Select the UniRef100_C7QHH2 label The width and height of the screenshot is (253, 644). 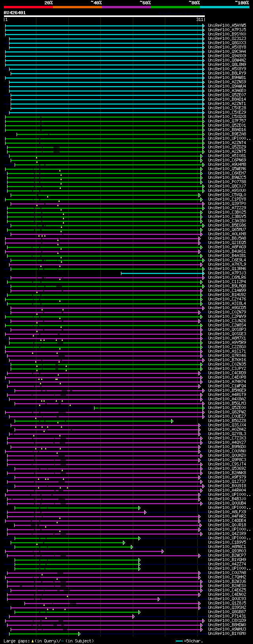(x=227, y=577)
